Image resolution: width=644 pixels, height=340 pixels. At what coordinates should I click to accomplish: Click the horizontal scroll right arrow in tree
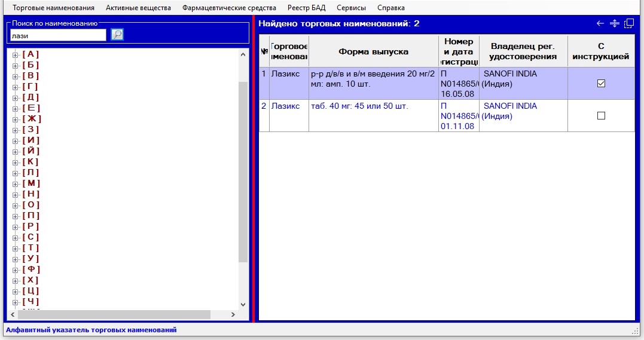point(233,314)
